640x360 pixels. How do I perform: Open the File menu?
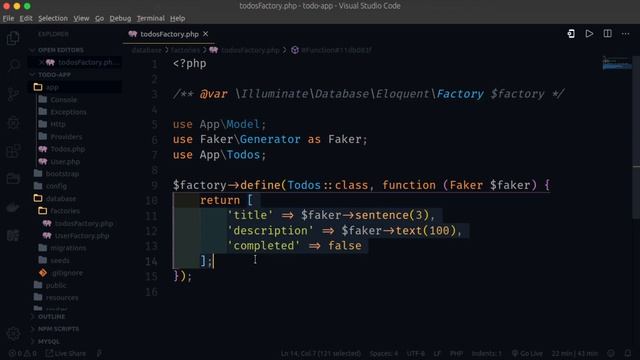pyautogui.click(x=8, y=18)
